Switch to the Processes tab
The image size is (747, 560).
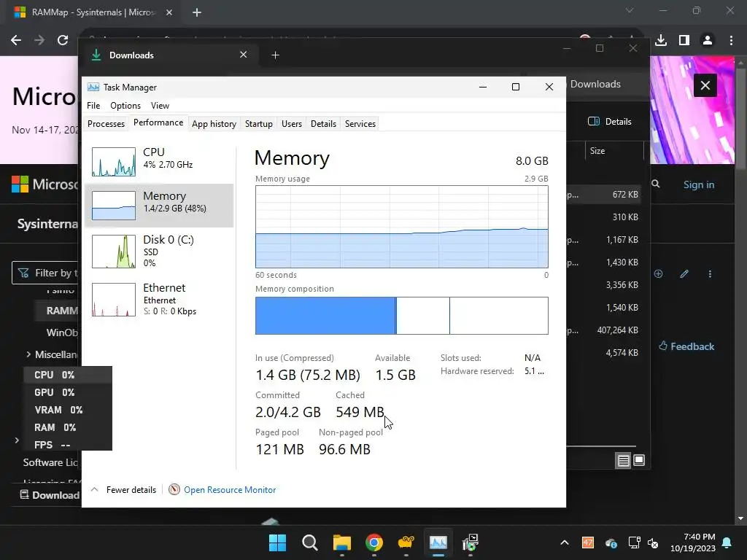click(x=106, y=124)
